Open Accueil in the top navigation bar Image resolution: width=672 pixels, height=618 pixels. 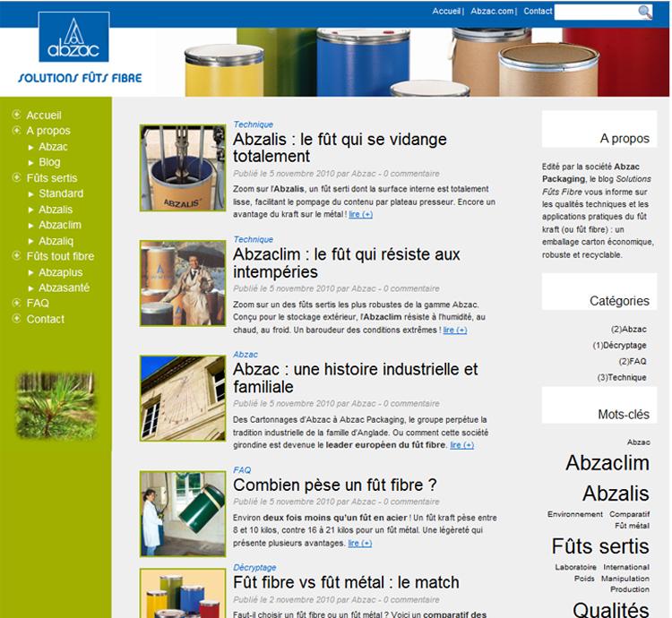coord(446,11)
